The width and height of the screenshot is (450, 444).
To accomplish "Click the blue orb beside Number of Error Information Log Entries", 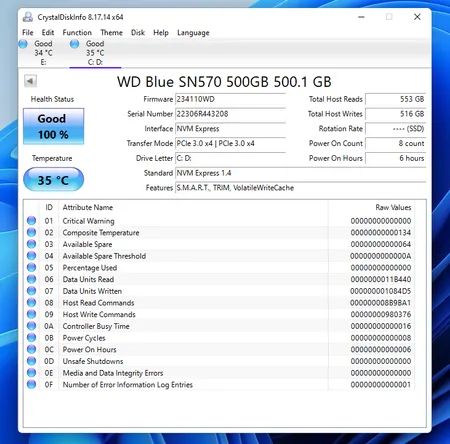I will pyautogui.click(x=31, y=384).
